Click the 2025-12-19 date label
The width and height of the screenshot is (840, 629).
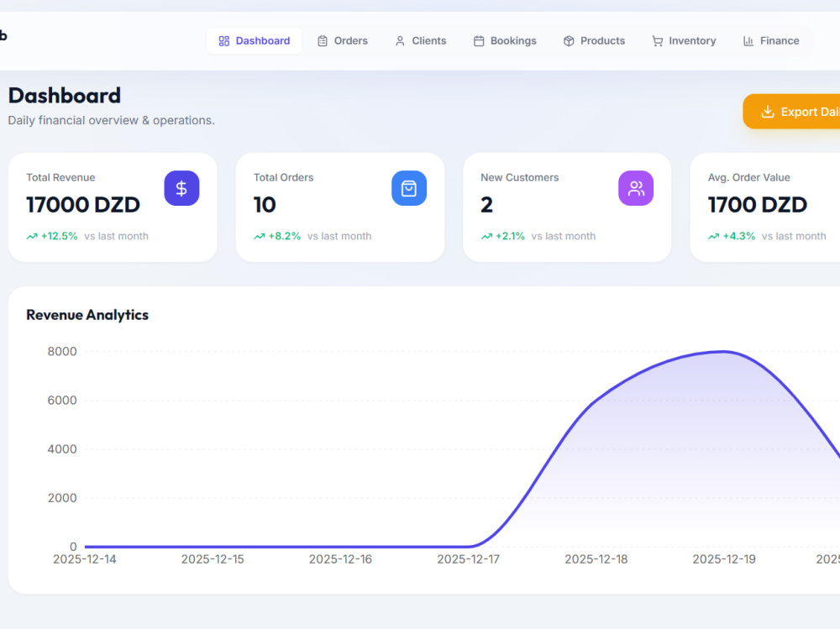[724, 559]
